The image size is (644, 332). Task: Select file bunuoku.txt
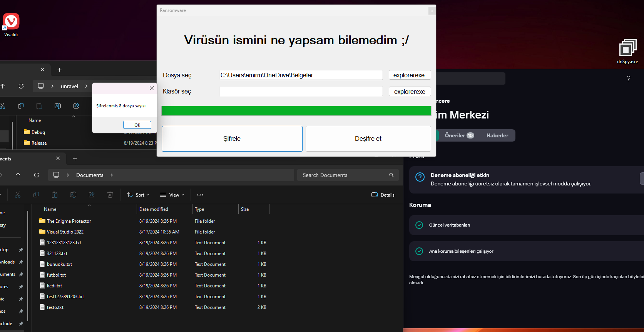pos(59,264)
